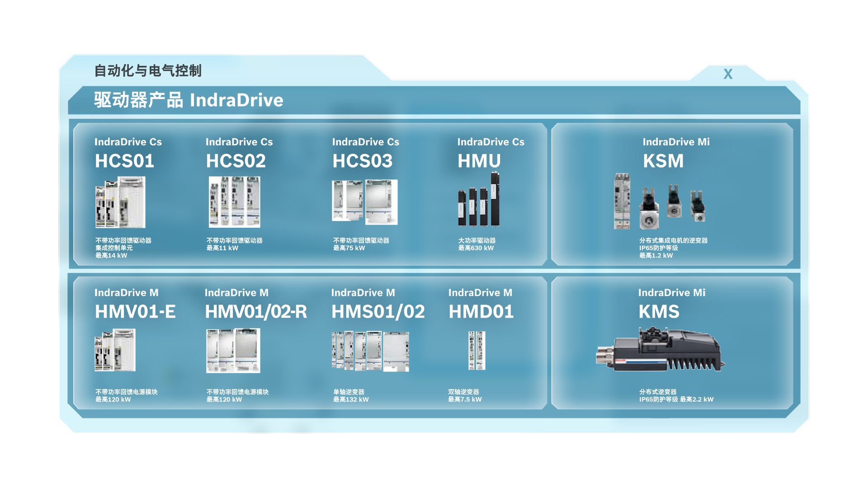Click the 最高132 kW text
The image size is (868, 488).
tap(351, 399)
